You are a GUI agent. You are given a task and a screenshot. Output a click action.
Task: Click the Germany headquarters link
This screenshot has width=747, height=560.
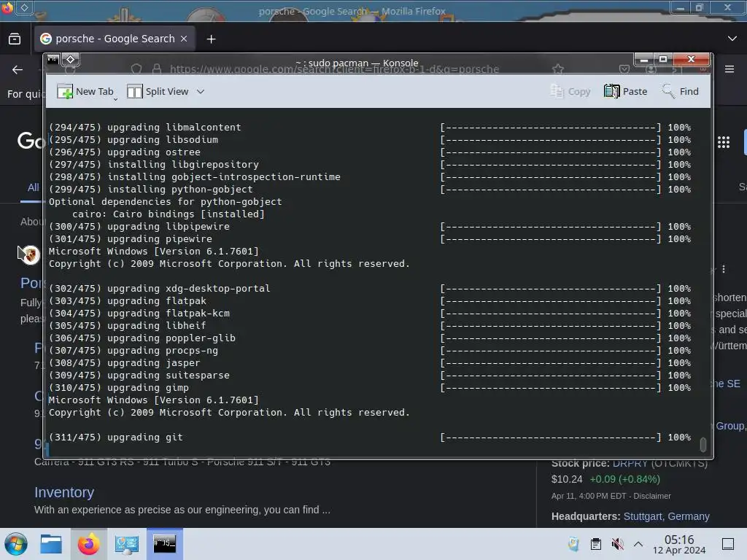point(689,516)
